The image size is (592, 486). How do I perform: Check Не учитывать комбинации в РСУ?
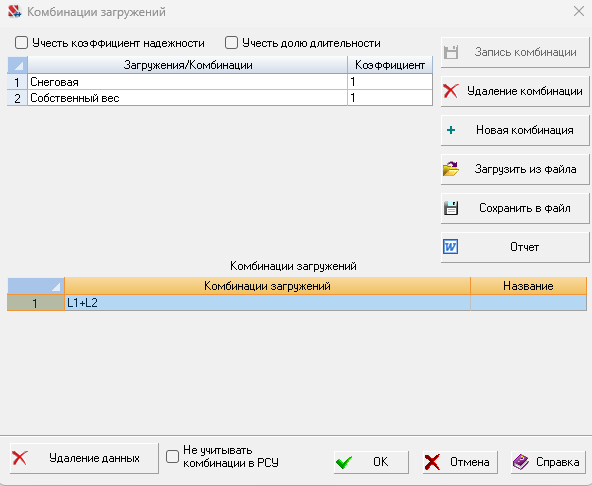(x=173, y=457)
